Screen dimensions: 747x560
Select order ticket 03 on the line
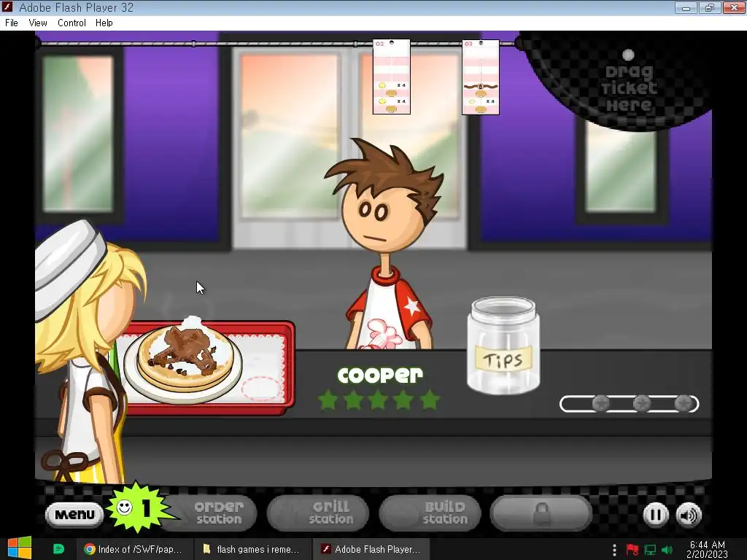pos(481,77)
